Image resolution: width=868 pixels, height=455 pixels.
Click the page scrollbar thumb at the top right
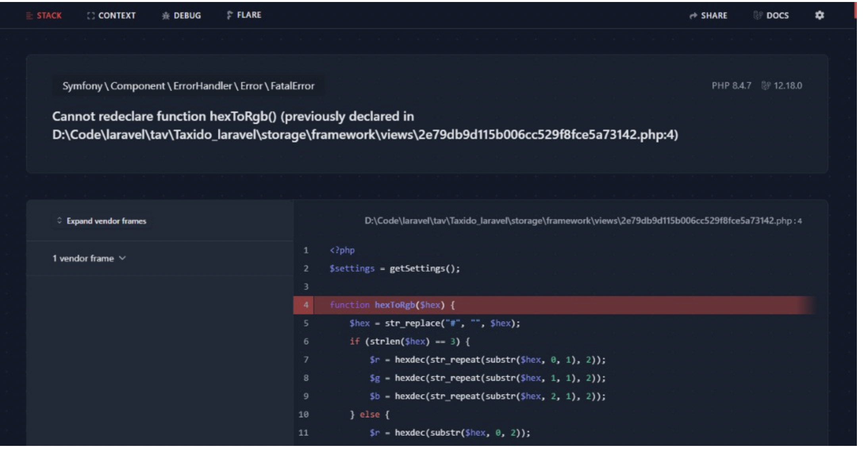click(x=855, y=10)
